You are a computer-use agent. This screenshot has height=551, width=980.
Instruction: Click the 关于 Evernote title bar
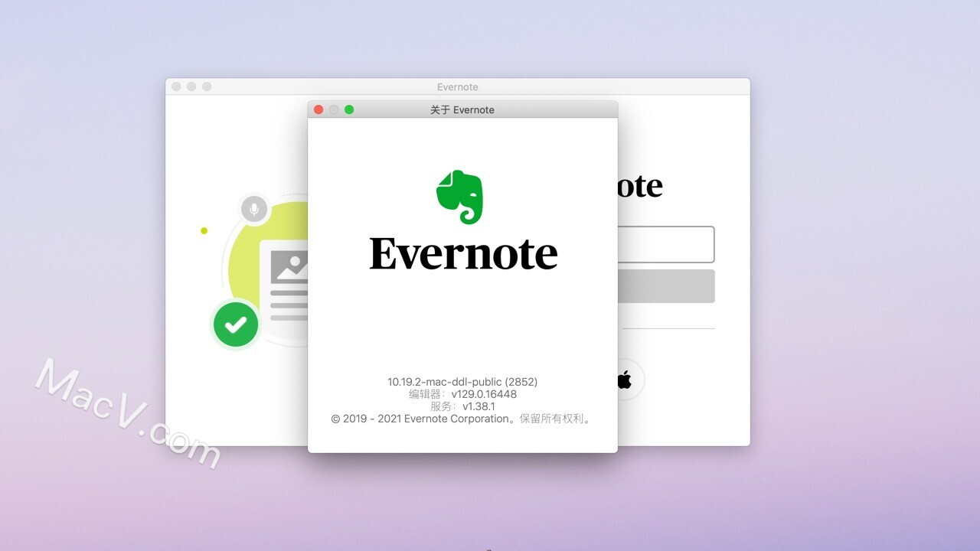click(x=462, y=110)
